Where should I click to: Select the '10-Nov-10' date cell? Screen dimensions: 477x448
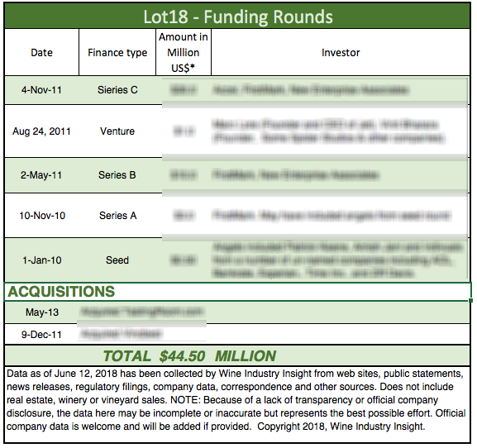point(41,216)
